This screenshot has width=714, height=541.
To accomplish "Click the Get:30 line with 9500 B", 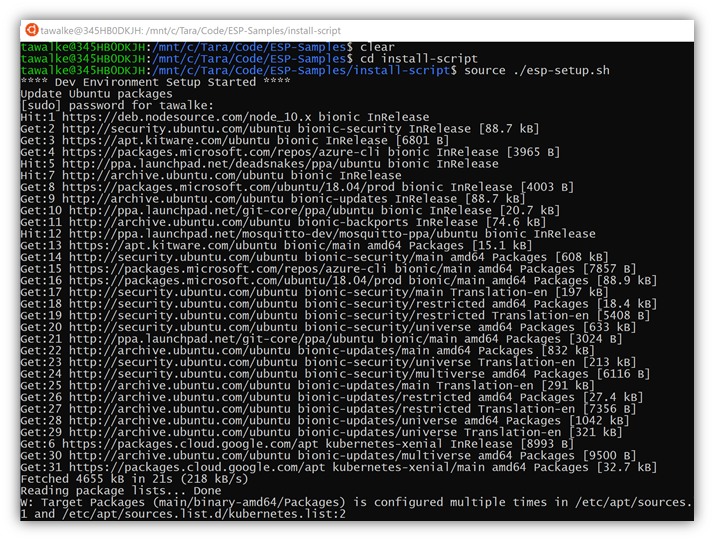I will point(328,456).
